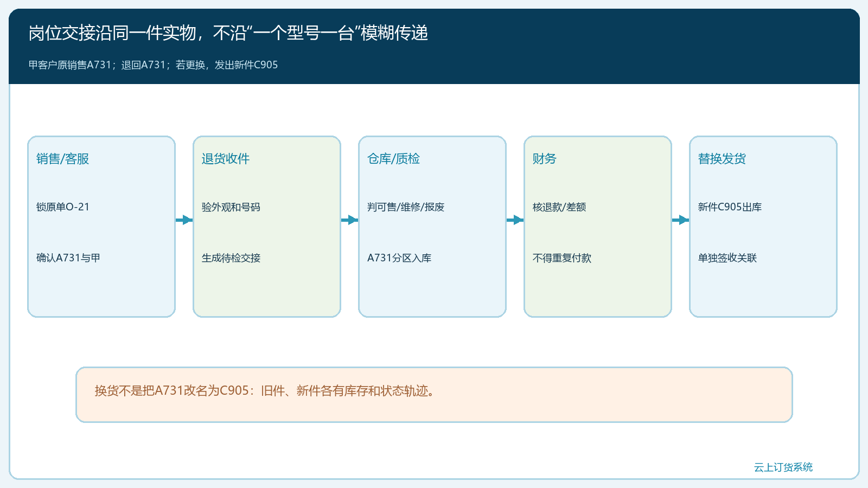Select the text 判可售/维修/报废
868x488 pixels.
tap(406, 207)
